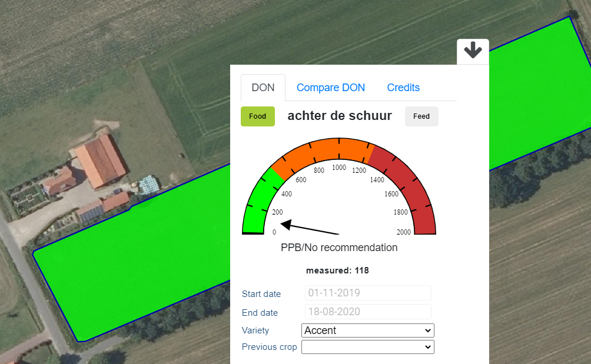Click the black gauge needle arrow

point(309,228)
